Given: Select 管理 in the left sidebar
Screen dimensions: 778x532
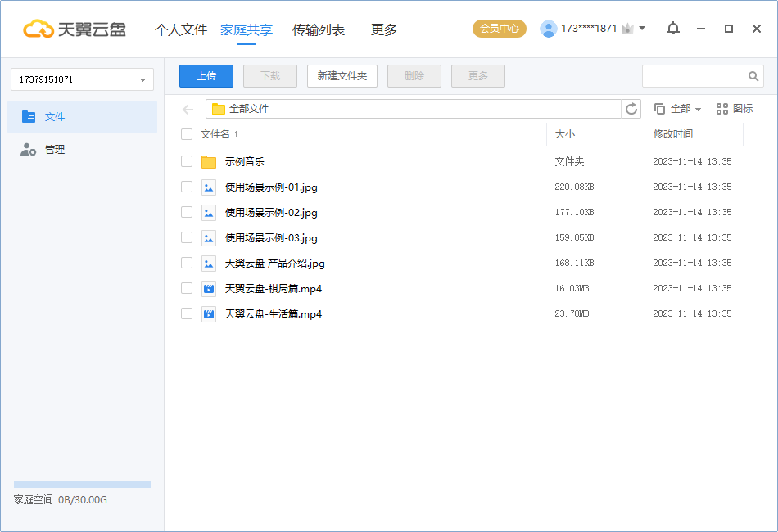Looking at the screenshot, I should click(x=83, y=149).
